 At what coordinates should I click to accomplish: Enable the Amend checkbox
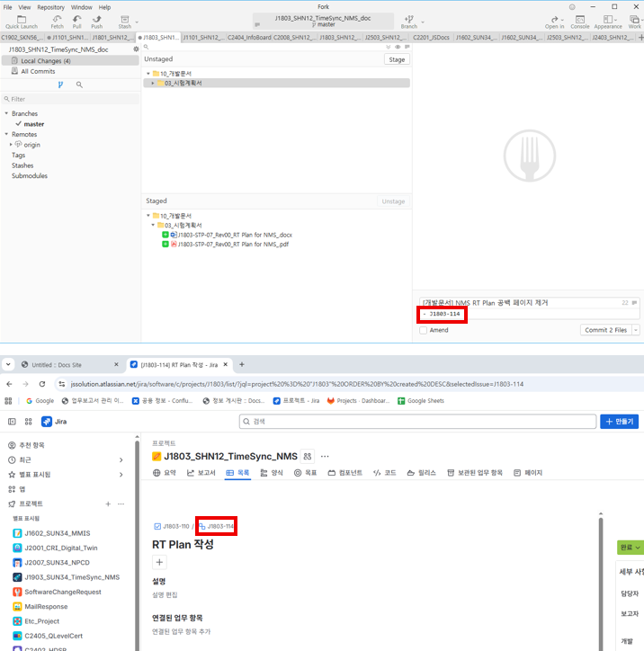pyautogui.click(x=424, y=330)
